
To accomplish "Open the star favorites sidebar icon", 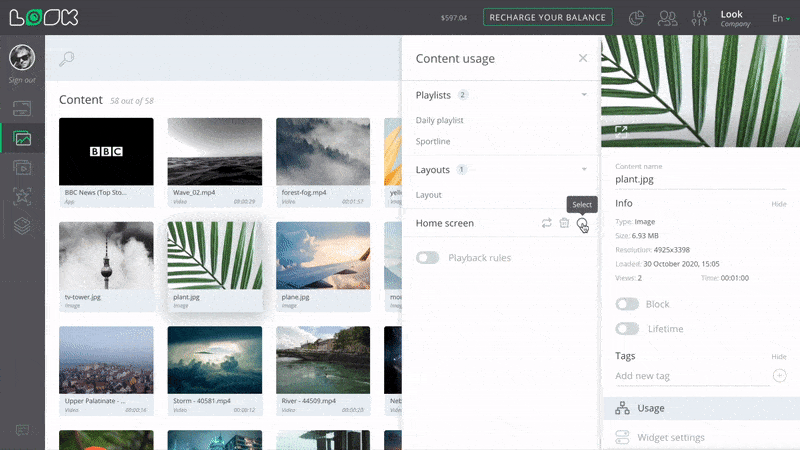I will [x=22, y=196].
